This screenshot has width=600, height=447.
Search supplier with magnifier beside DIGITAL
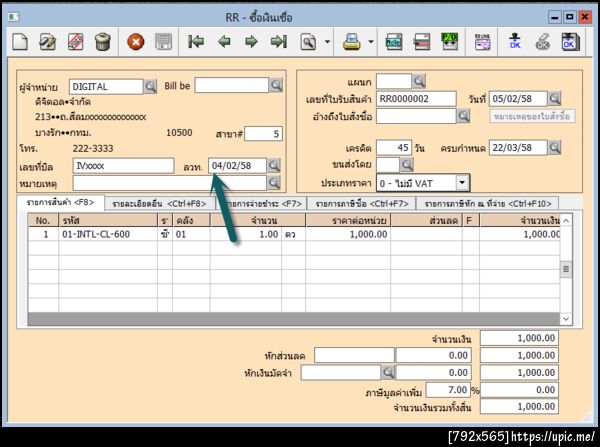click(150, 86)
